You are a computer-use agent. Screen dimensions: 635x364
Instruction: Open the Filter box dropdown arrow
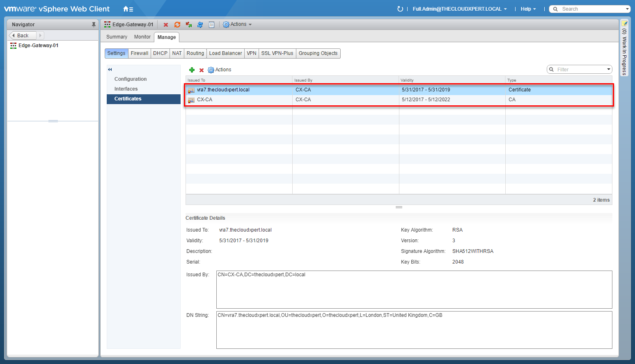608,70
